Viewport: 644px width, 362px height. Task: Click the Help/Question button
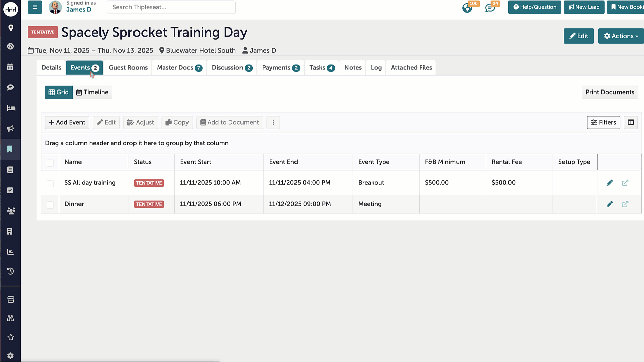click(x=535, y=7)
